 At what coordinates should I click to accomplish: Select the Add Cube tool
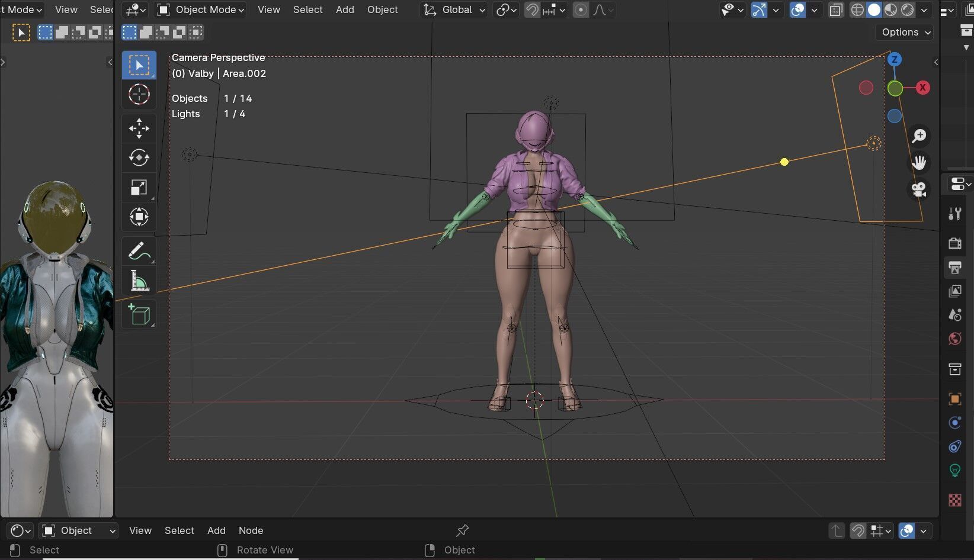[139, 314]
